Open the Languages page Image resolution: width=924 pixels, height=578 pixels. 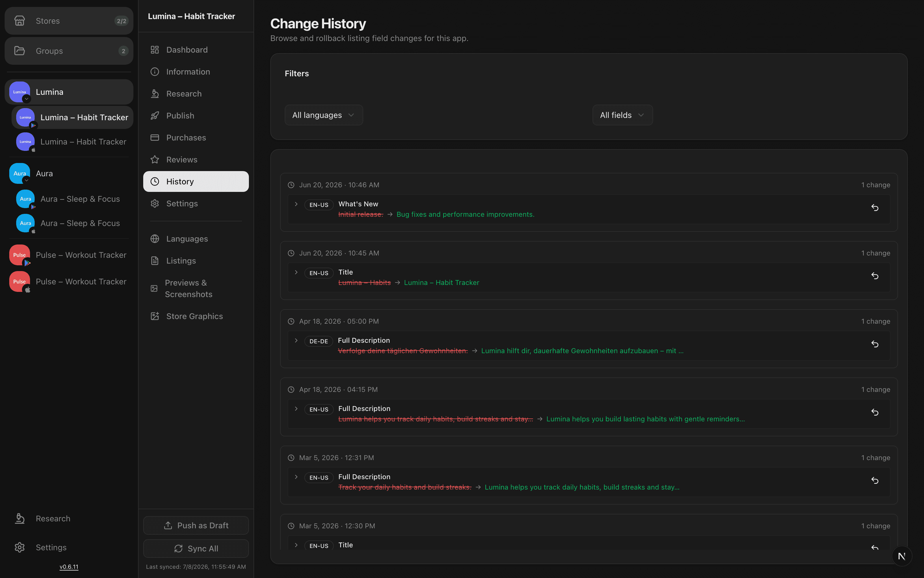(x=196, y=238)
